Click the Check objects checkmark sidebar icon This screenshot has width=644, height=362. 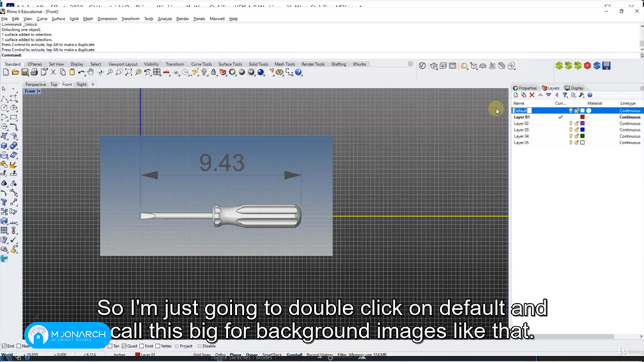click(x=13, y=240)
